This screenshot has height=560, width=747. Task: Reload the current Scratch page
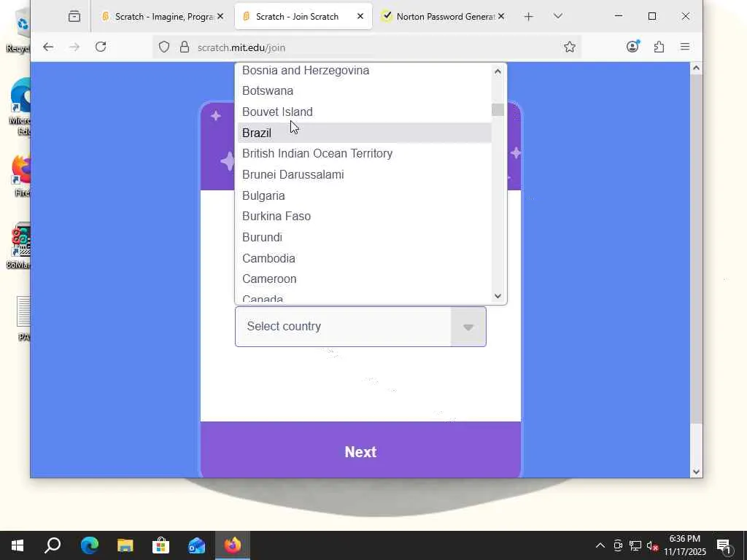click(x=101, y=47)
